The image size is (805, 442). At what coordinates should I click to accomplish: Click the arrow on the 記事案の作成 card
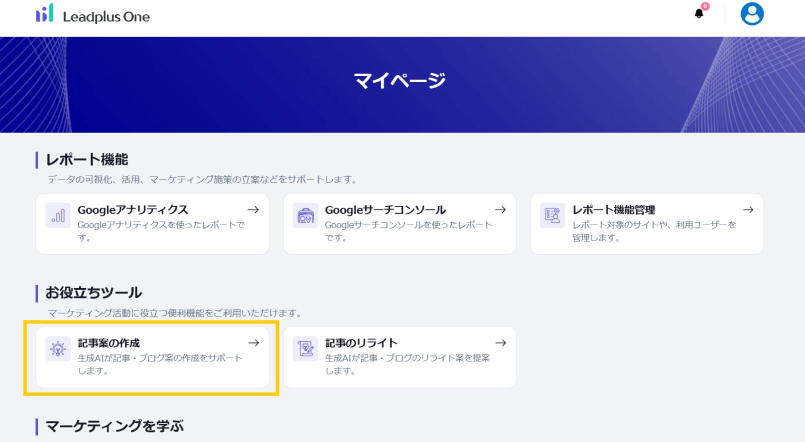pyautogui.click(x=253, y=343)
